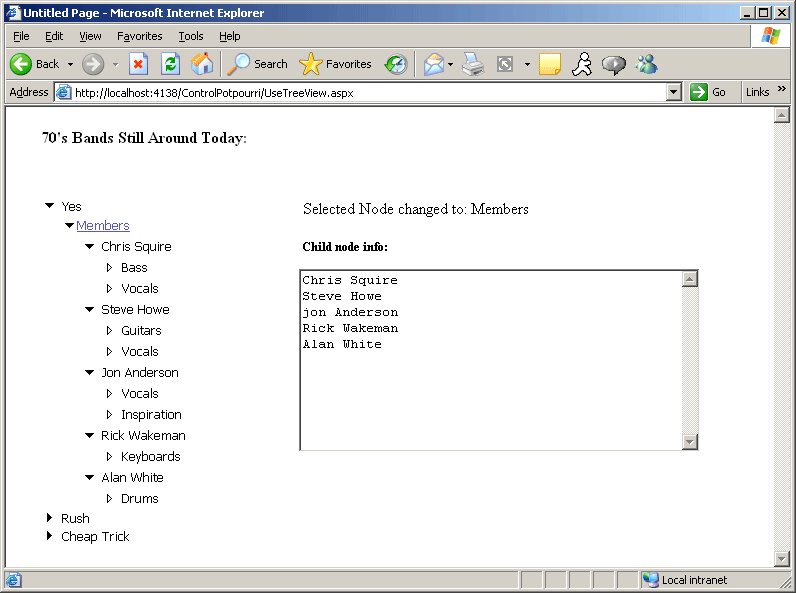Click the Back navigation button
This screenshot has width=796, height=593.
35,64
